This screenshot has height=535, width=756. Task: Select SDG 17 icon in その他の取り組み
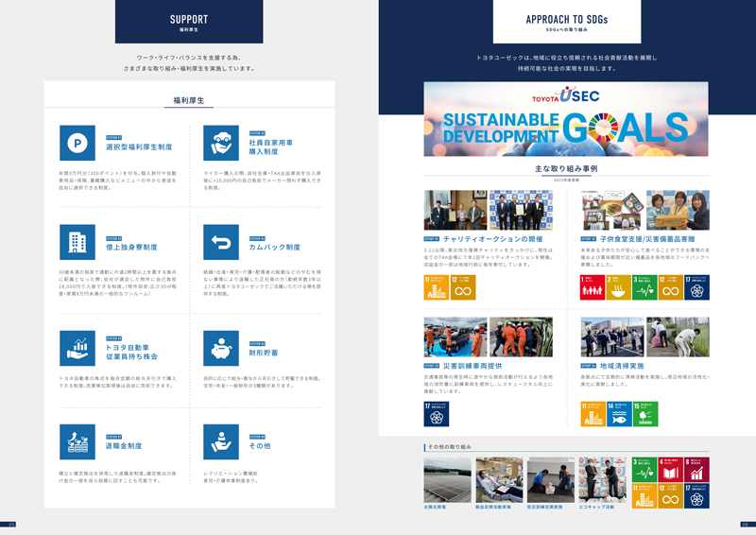(x=696, y=496)
